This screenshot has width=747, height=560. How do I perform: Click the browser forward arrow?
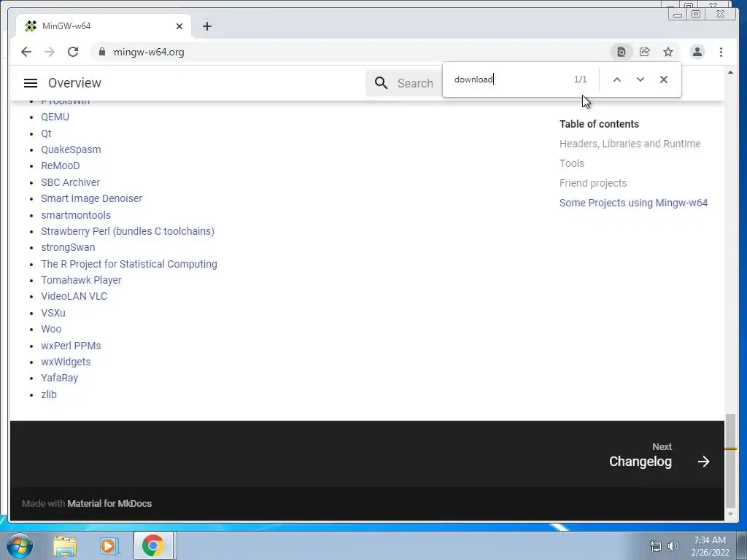point(50,52)
